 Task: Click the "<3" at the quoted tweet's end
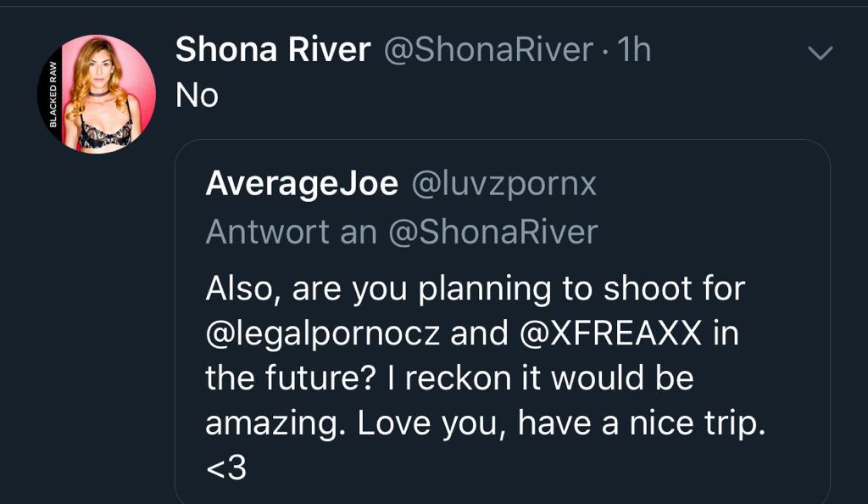coord(225,468)
